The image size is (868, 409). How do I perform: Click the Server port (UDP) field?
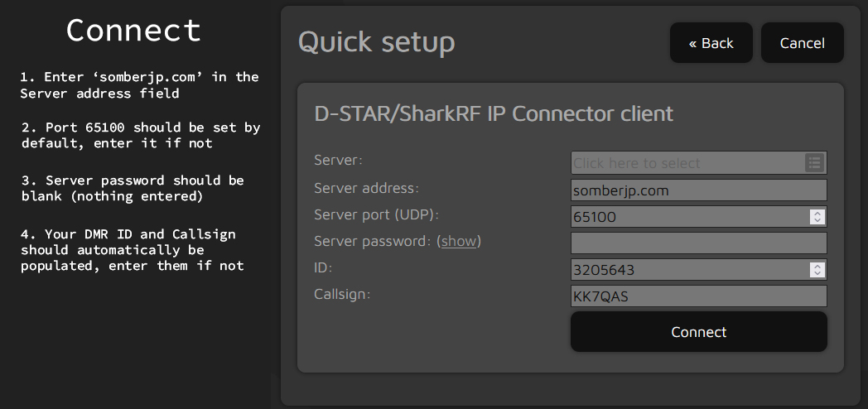689,217
